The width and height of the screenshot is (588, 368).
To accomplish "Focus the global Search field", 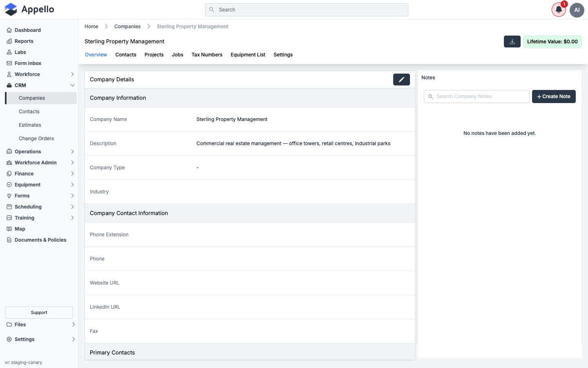I will coord(307,10).
